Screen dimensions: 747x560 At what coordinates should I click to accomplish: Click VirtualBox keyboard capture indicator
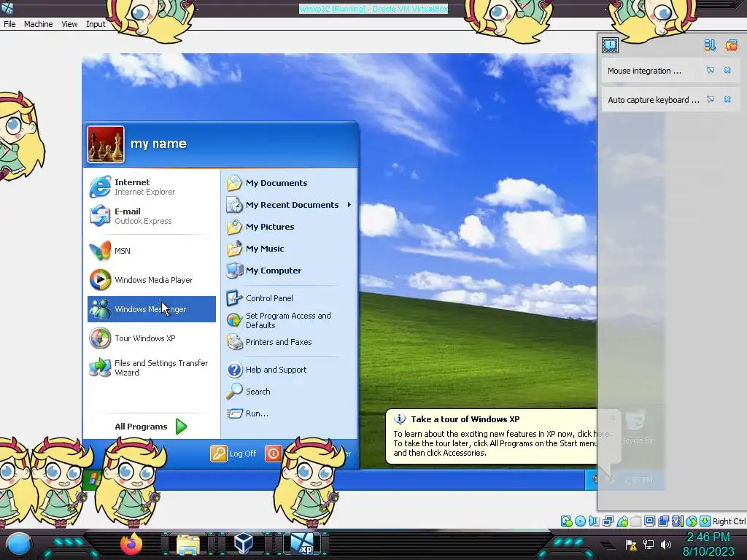[705, 521]
